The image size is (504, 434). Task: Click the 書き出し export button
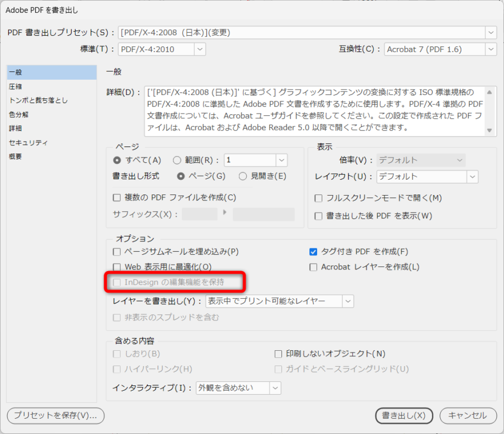[404, 416]
